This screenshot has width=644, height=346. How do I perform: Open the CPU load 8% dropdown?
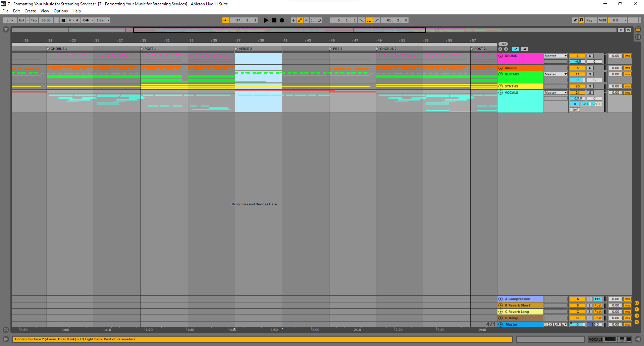[x=618, y=20]
